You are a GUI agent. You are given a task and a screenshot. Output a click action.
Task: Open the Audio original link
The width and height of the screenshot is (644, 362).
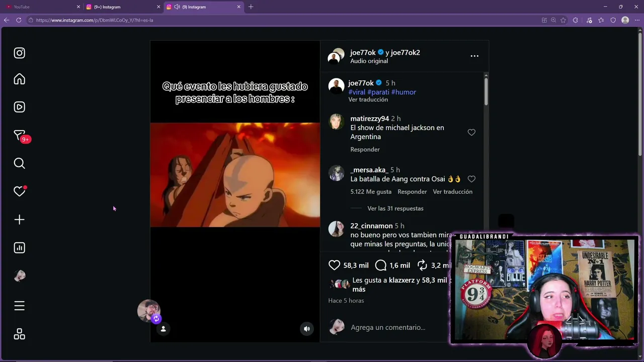(369, 61)
